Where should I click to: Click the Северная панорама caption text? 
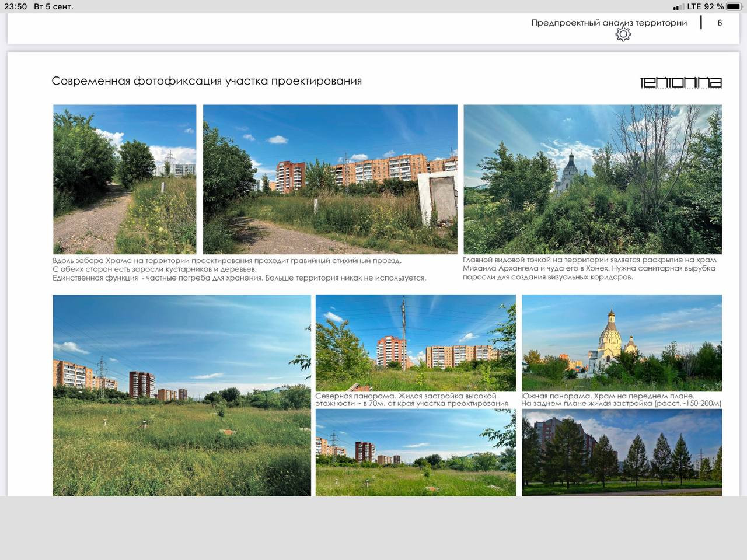411,400
